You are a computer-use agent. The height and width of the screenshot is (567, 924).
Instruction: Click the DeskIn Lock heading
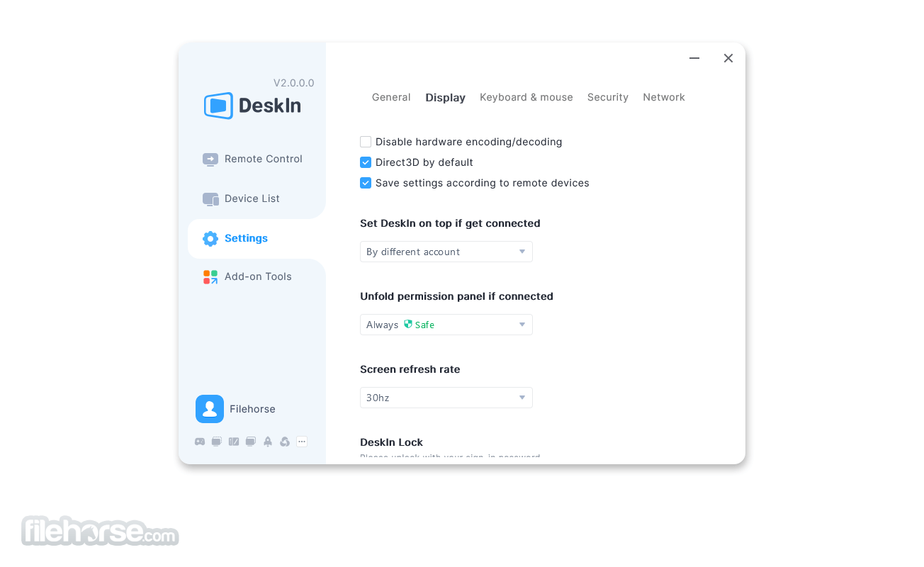pyautogui.click(x=391, y=442)
